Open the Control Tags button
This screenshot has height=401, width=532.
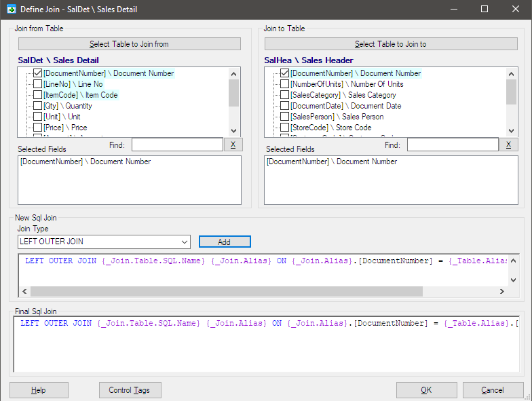click(130, 390)
